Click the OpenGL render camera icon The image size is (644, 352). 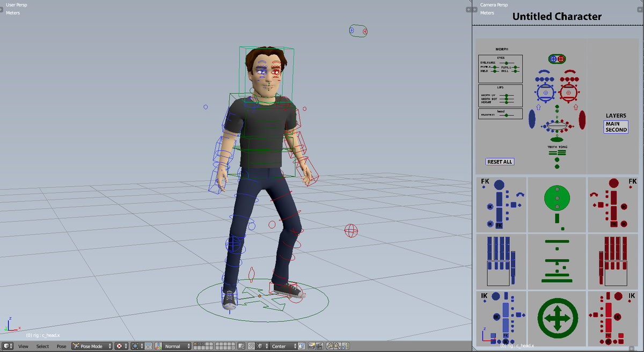click(311, 346)
